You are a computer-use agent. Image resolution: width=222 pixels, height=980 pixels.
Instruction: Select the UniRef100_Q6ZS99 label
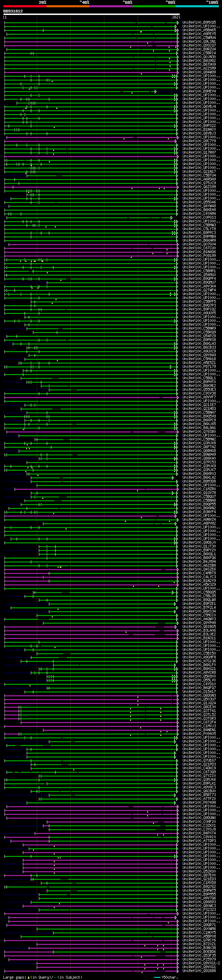click(199, 187)
